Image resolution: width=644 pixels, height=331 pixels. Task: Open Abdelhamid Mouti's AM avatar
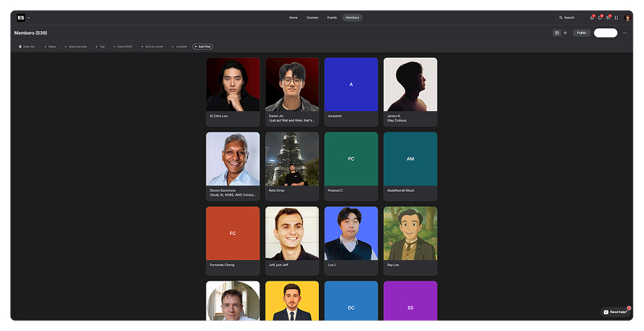[x=410, y=159]
